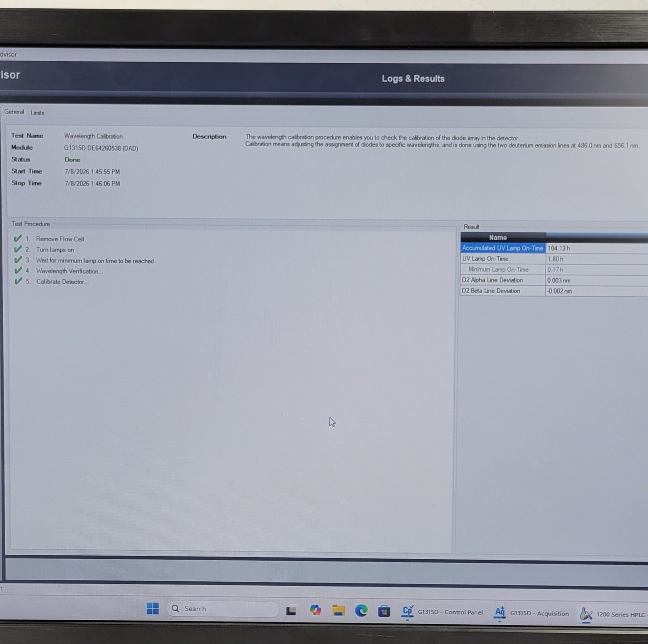Open Microsoft Store taskbar icon

click(x=384, y=611)
